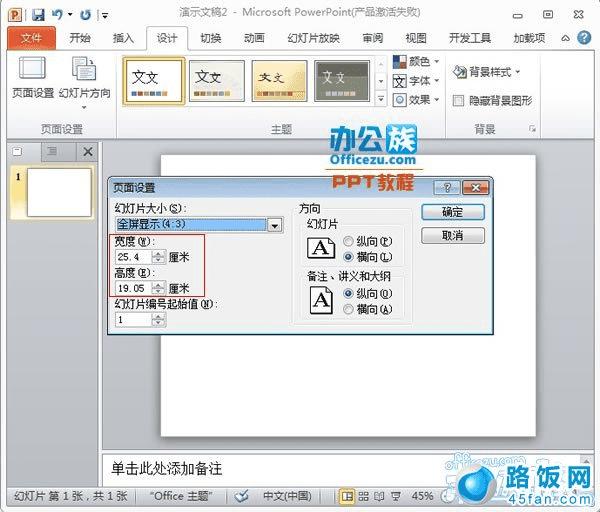Select slide 1 thumbnail
The height and width of the screenshot is (512, 600).
tap(59, 192)
